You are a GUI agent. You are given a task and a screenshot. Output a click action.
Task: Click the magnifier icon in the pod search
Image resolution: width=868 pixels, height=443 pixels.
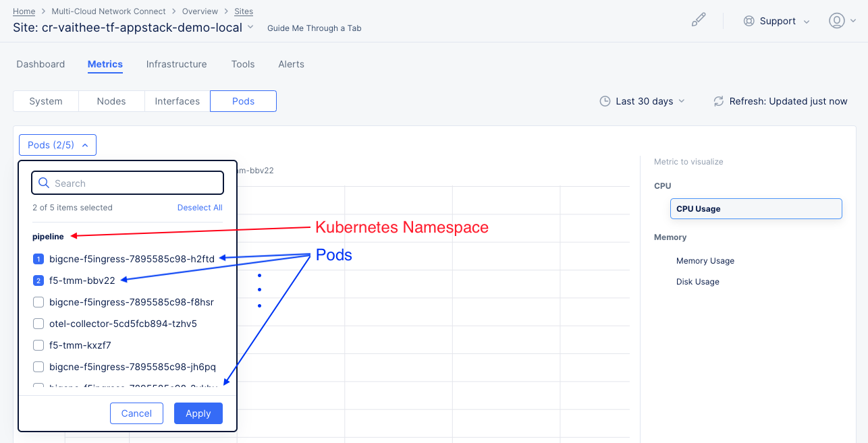[44, 183]
